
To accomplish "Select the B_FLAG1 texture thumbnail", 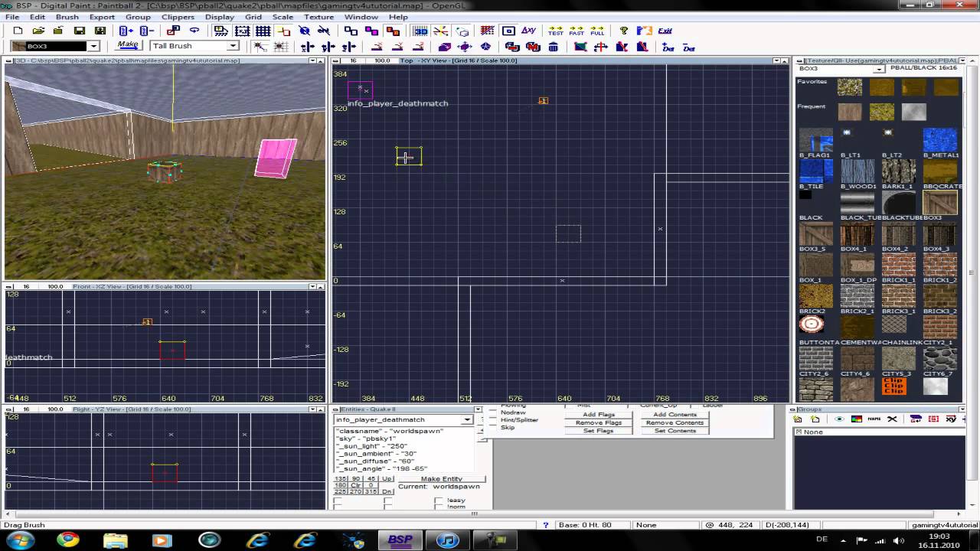I will 815,140.
